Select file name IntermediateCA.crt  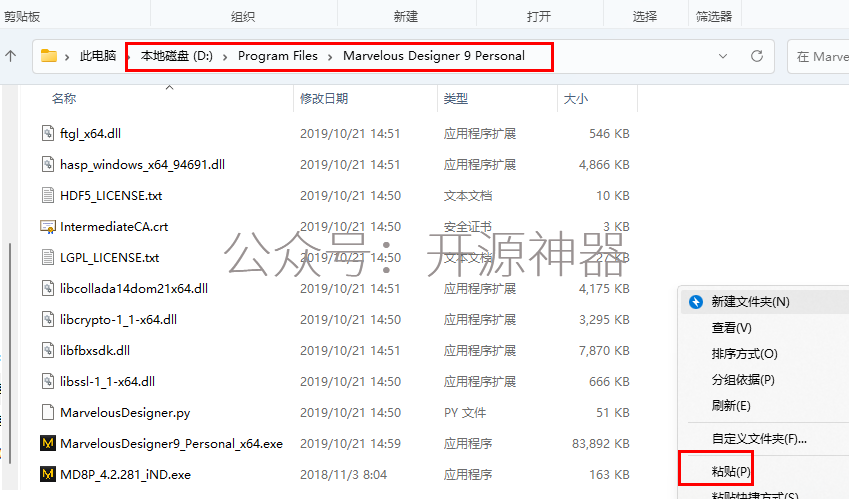(114, 226)
